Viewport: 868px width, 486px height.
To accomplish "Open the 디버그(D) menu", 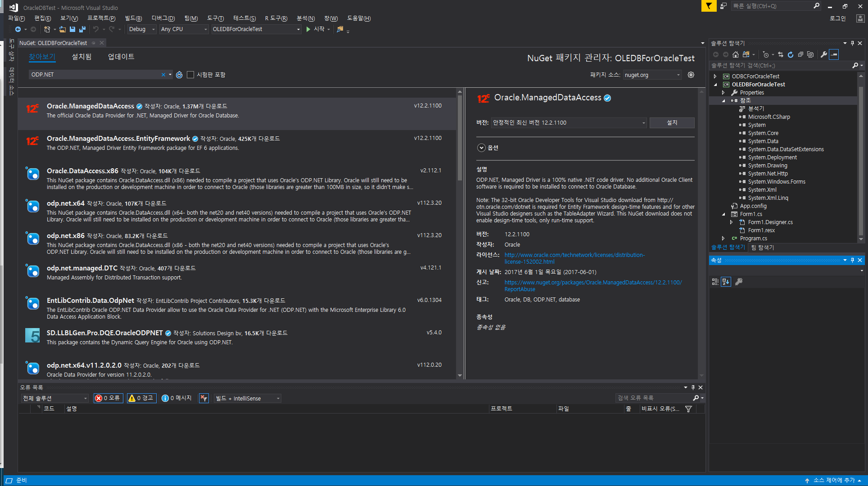I will click(x=163, y=18).
